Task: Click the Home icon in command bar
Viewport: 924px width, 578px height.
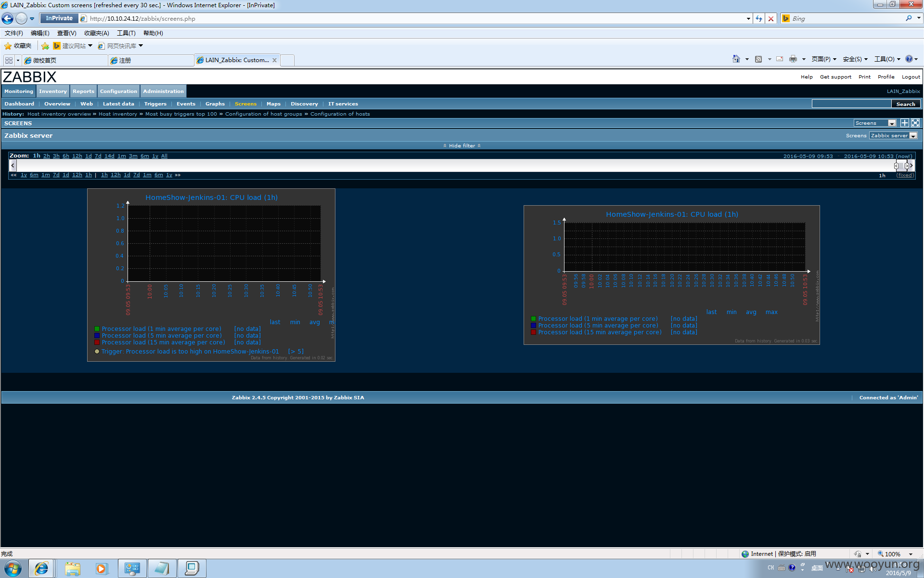Action: click(x=736, y=59)
